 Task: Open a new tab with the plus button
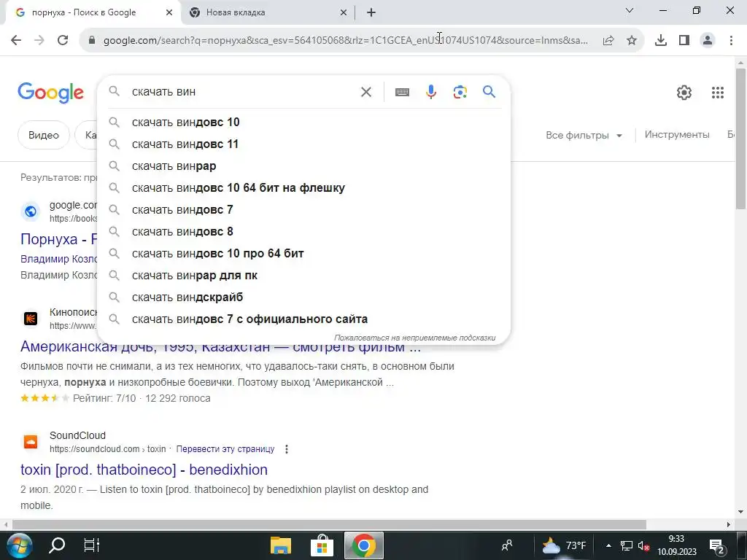pos(371,13)
